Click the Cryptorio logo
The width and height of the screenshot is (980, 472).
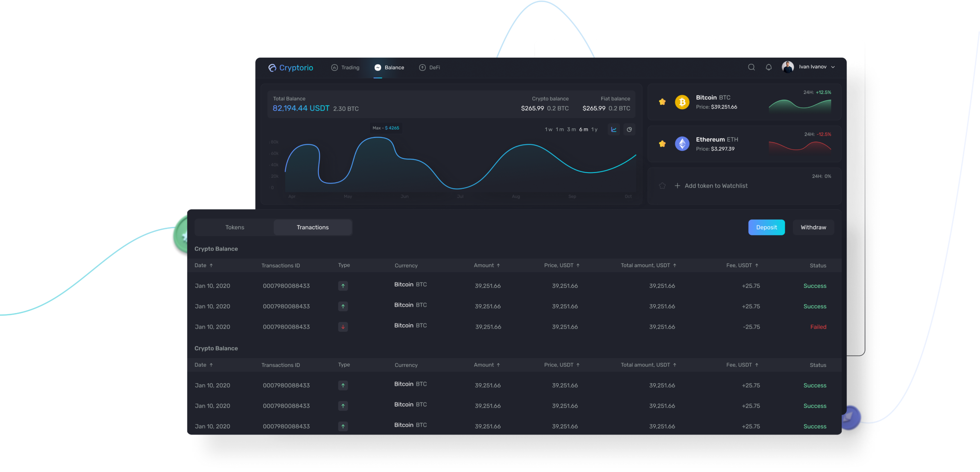pyautogui.click(x=291, y=68)
